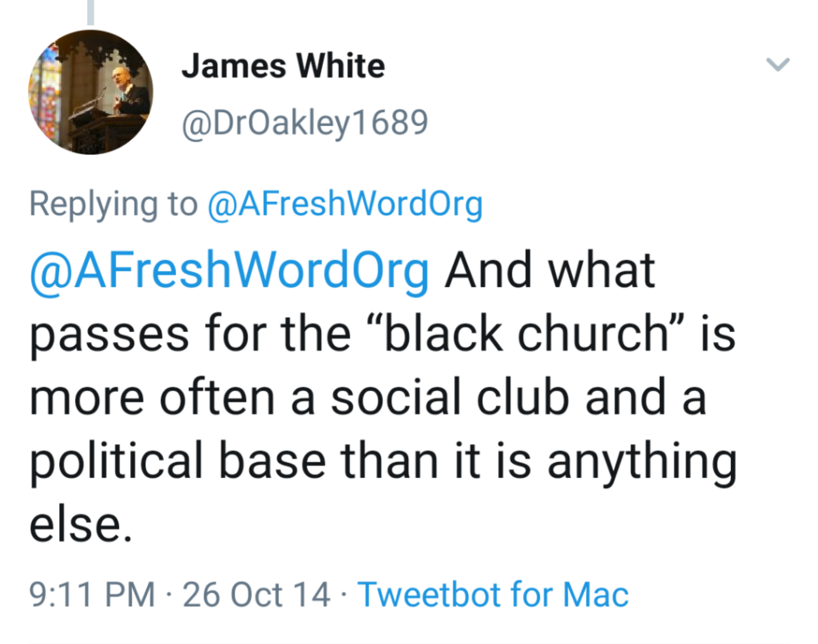Open the tweet options chevron menu
Screen dimensions: 818x644
(x=777, y=65)
